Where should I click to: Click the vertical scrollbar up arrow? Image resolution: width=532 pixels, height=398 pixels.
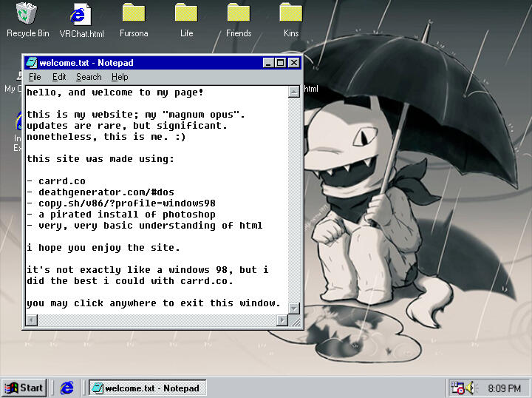tap(294, 92)
